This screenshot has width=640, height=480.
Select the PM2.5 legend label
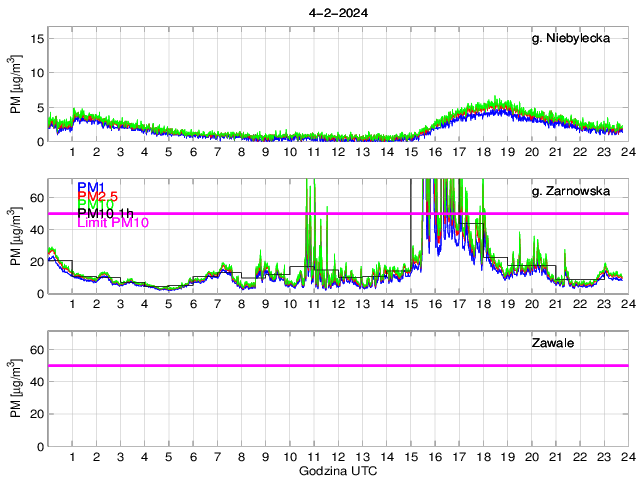[x=96, y=196]
